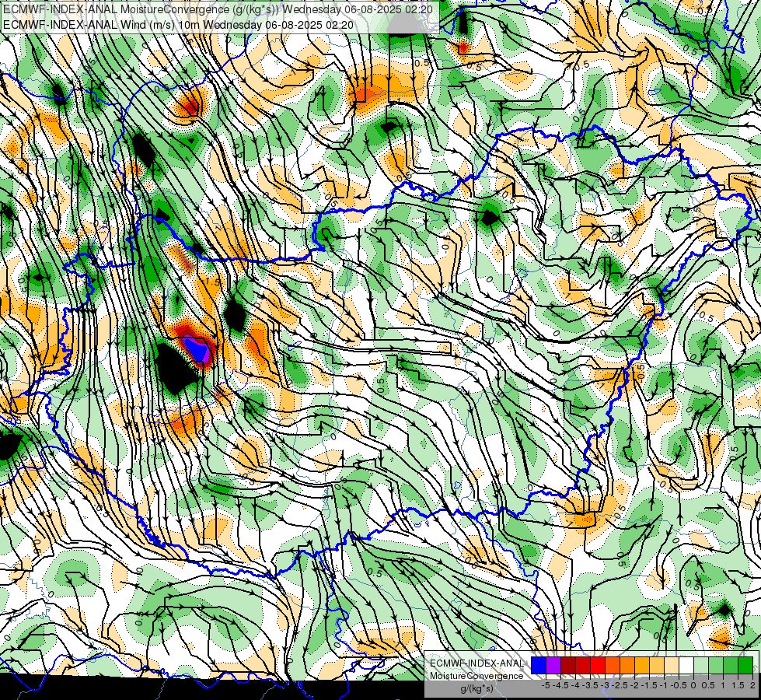Click the legend label ECMWF-INDEX-ANAL

click(x=476, y=663)
